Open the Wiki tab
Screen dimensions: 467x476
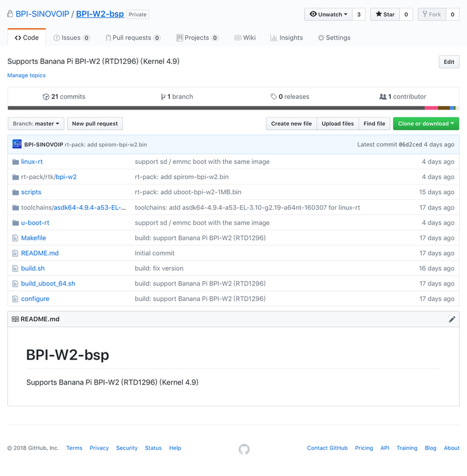pos(245,38)
